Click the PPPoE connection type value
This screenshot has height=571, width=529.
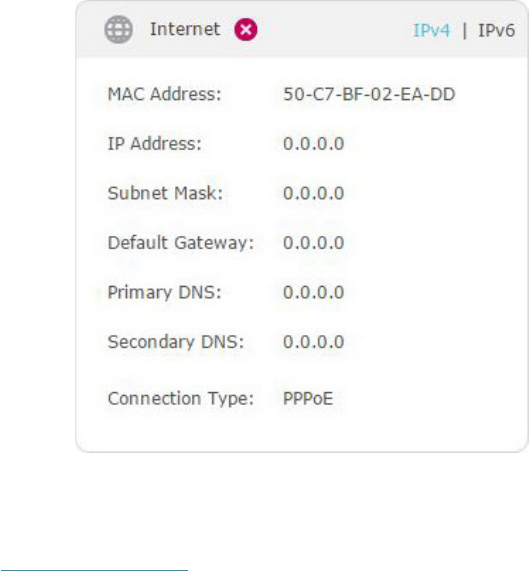coord(308,398)
